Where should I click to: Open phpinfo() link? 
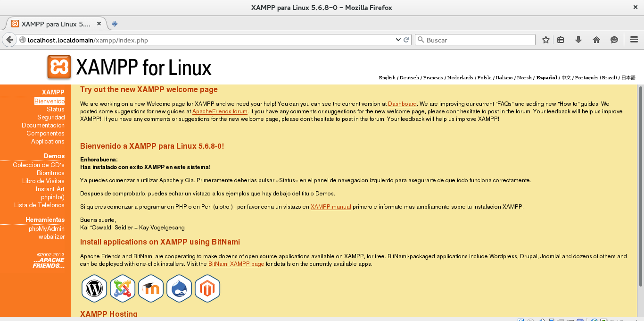click(53, 197)
